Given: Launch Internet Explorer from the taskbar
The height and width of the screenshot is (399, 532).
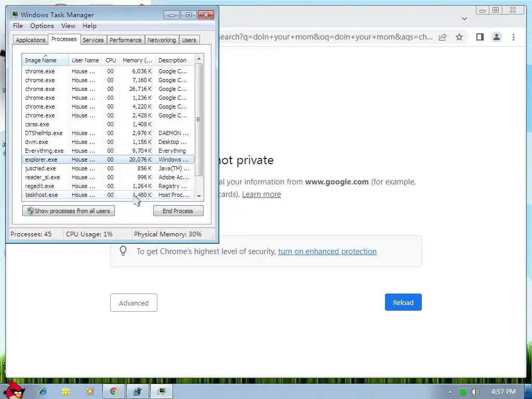Looking at the screenshot, I should 43,391.
